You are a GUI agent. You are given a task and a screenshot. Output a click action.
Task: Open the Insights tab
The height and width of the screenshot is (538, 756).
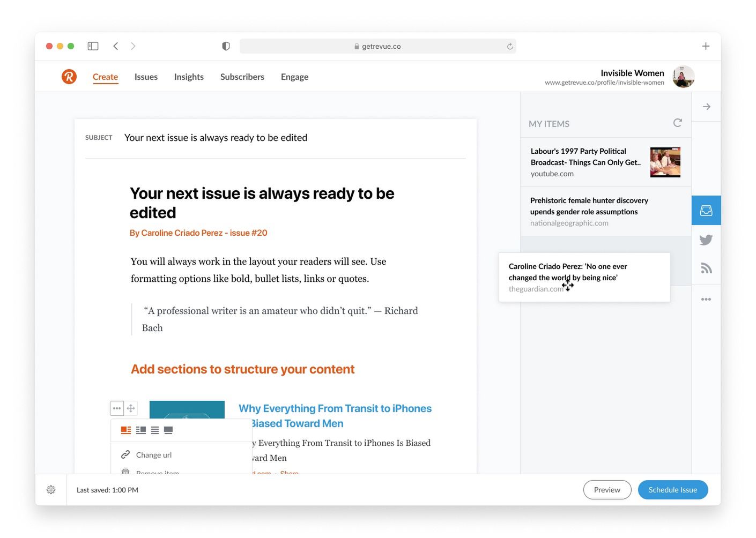click(x=189, y=77)
